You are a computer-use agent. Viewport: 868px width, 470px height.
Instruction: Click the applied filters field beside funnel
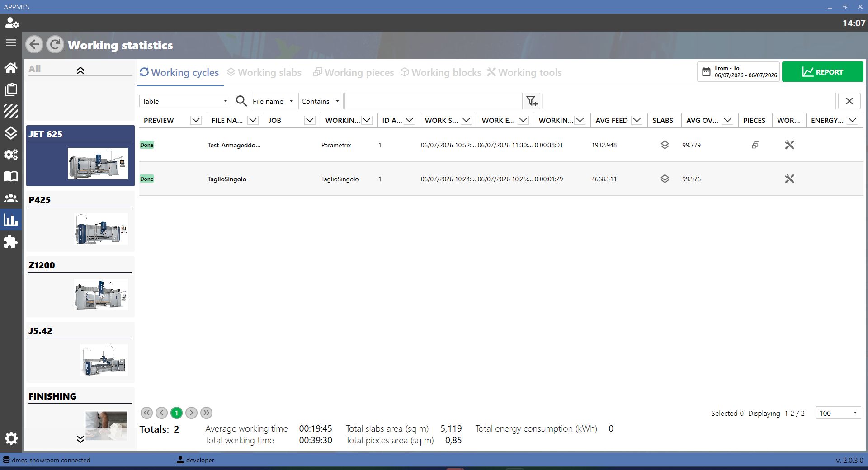689,101
